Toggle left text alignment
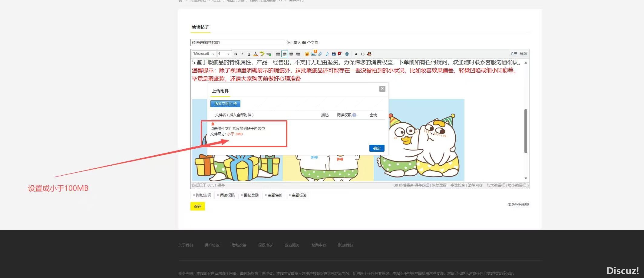The image size is (644, 278). click(x=284, y=54)
